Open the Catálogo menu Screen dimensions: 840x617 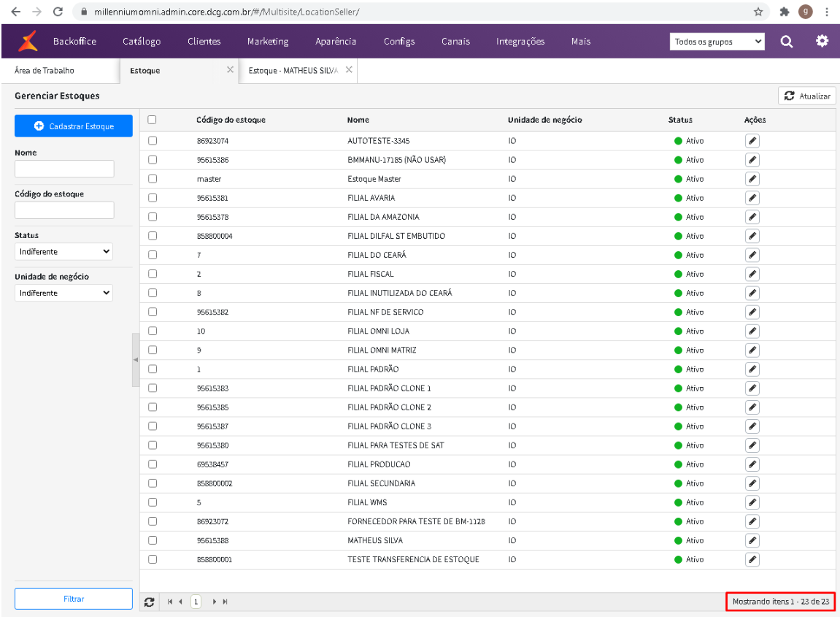(142, 42)
